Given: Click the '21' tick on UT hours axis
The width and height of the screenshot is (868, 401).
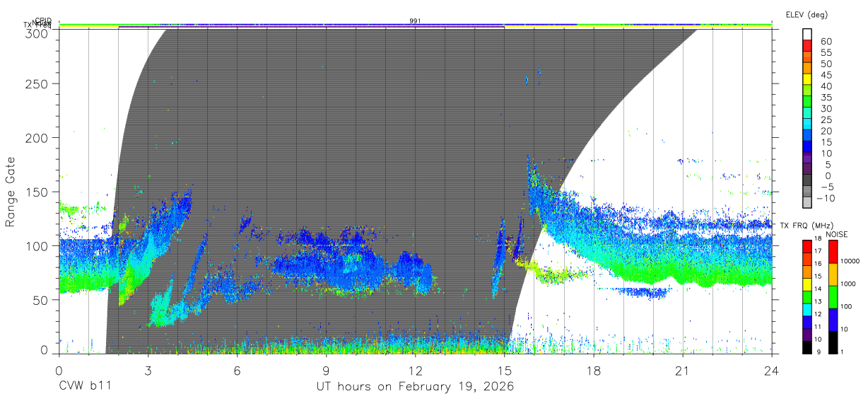Looking at the screenshot, I should 682,371.
